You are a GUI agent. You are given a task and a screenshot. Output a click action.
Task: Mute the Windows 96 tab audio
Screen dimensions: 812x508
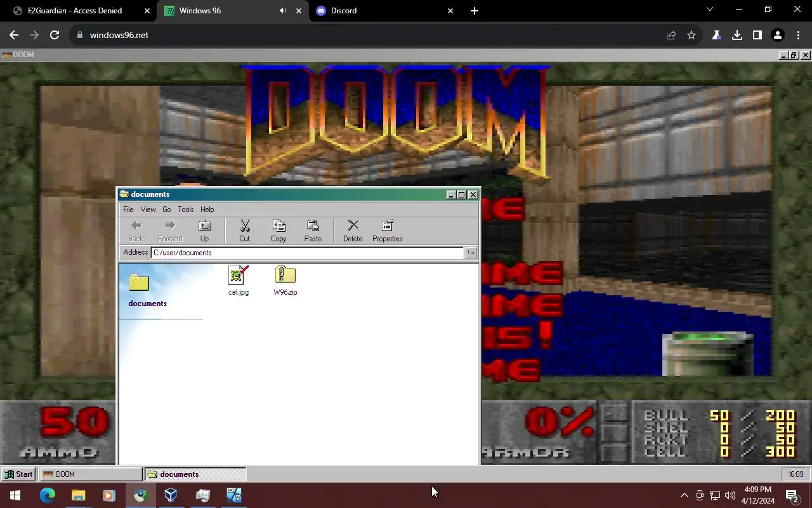tap(282, 11)
